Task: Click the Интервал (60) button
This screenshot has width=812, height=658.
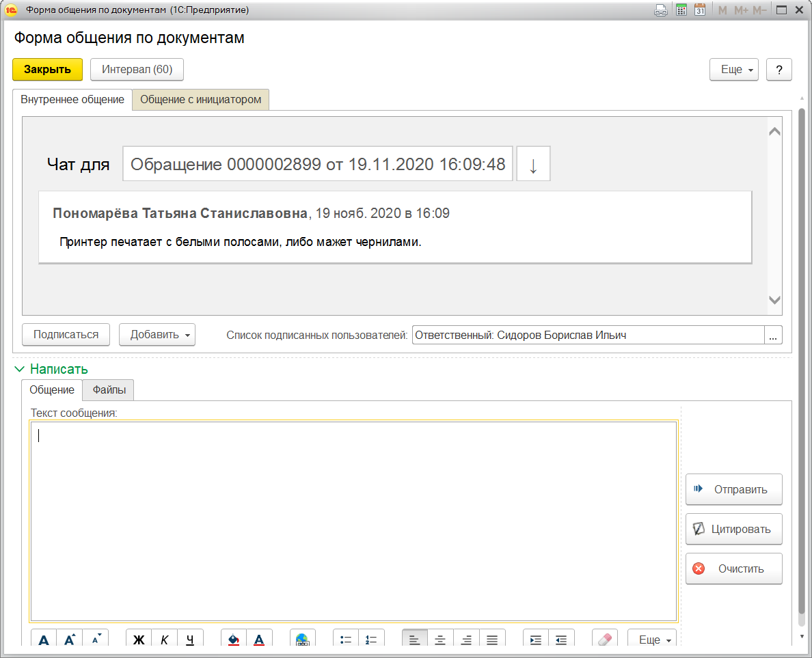Action: click(137, 70)
